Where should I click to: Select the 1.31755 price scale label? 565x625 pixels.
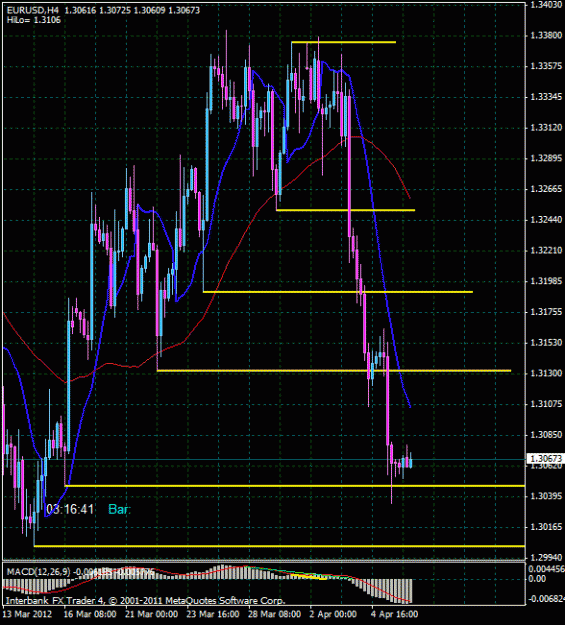click(x=546, y=312)
